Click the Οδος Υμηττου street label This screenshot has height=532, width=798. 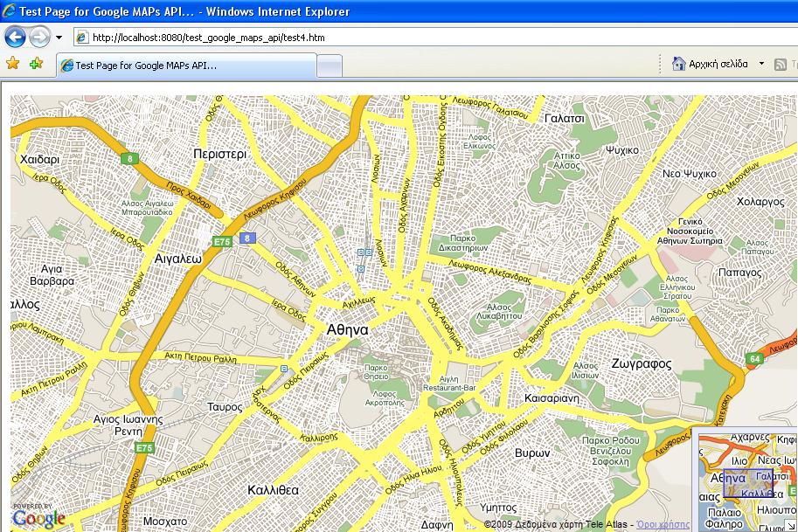[483, 437]
